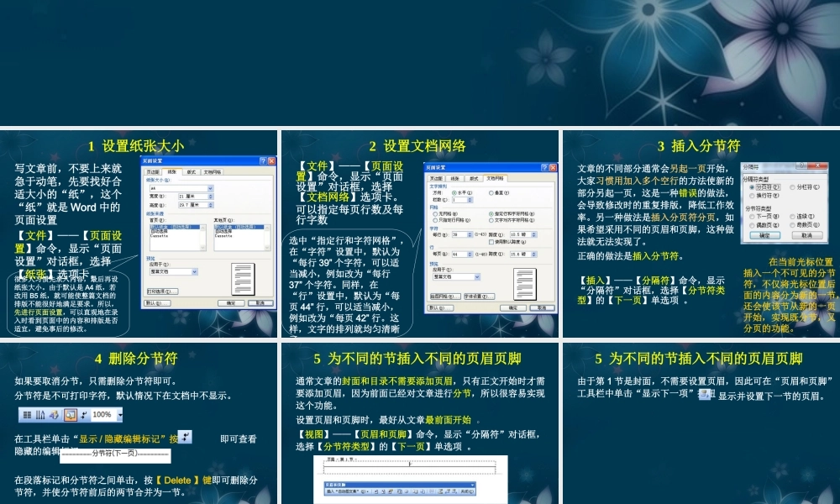Click help question icon in slide 1 dialog title bar

pyautogui.click(x=263, y=161)
